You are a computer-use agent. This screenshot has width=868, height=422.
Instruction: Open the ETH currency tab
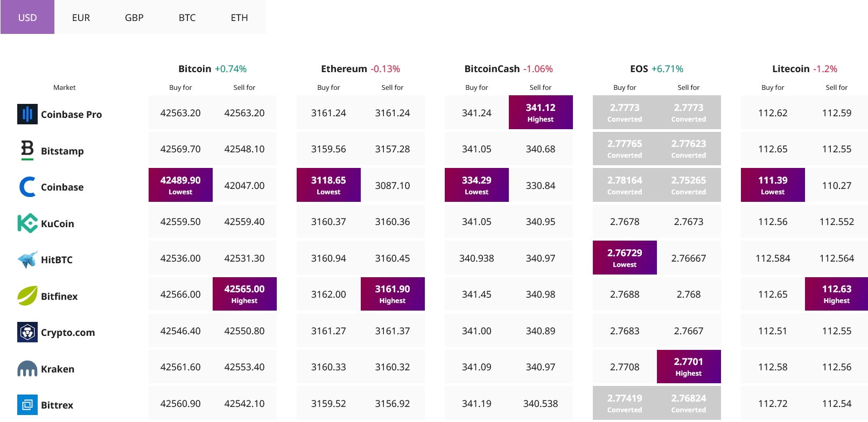[x=240, y=17]
